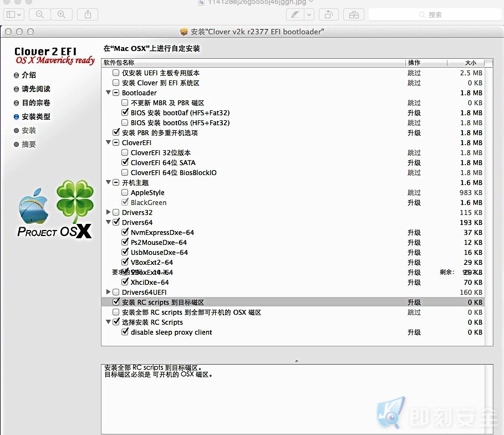504x435 pixels.
Task: Uncheck BIOS 安装 boot0af option
Action: (x=125, y=112)
